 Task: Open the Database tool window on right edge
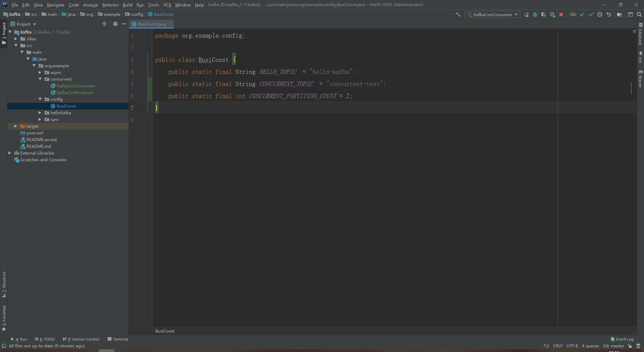point(640,34)
